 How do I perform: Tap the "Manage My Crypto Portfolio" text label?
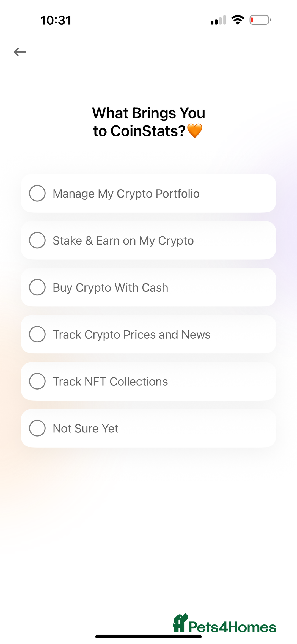[126, 194]
